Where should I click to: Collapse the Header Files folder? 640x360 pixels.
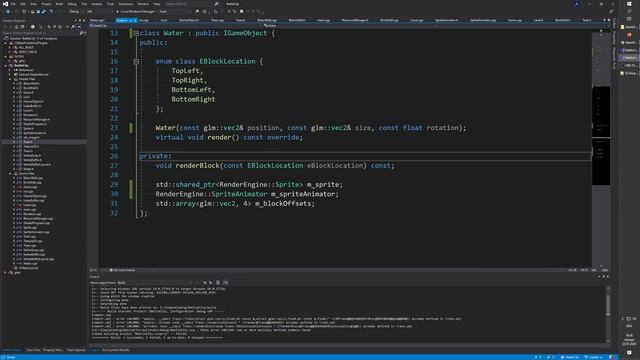tap(10, 79)
